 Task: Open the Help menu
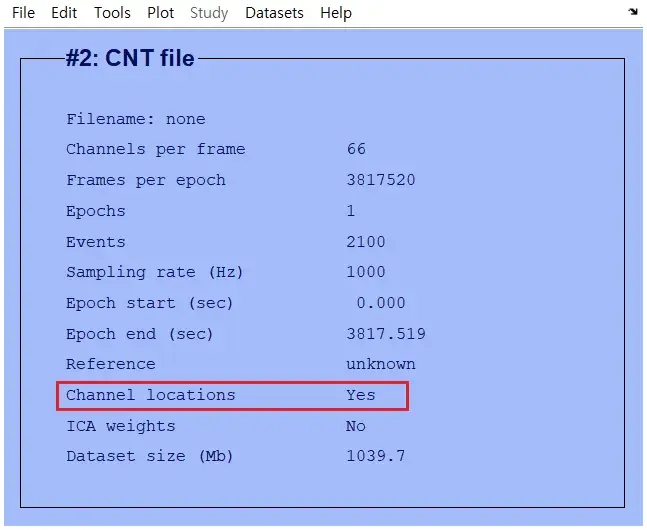(336, 13)
